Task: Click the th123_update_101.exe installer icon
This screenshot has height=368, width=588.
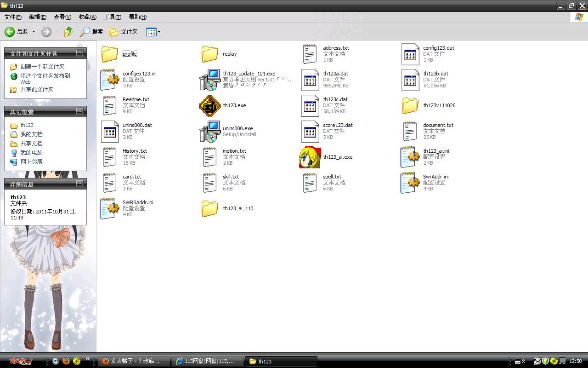Action: coord(209,80)
